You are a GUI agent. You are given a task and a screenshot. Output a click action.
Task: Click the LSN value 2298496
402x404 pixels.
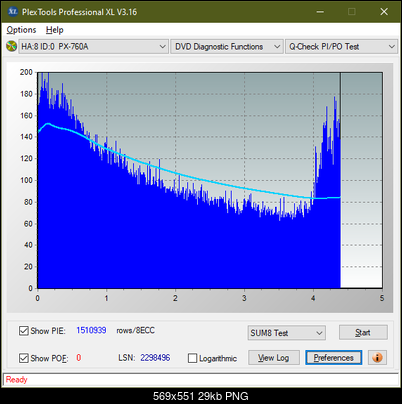pos(155,358)
